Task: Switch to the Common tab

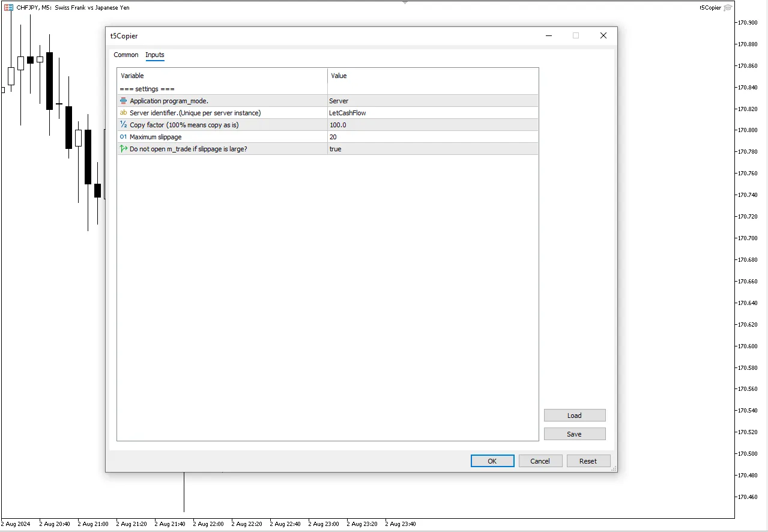Action: (126, 55)
